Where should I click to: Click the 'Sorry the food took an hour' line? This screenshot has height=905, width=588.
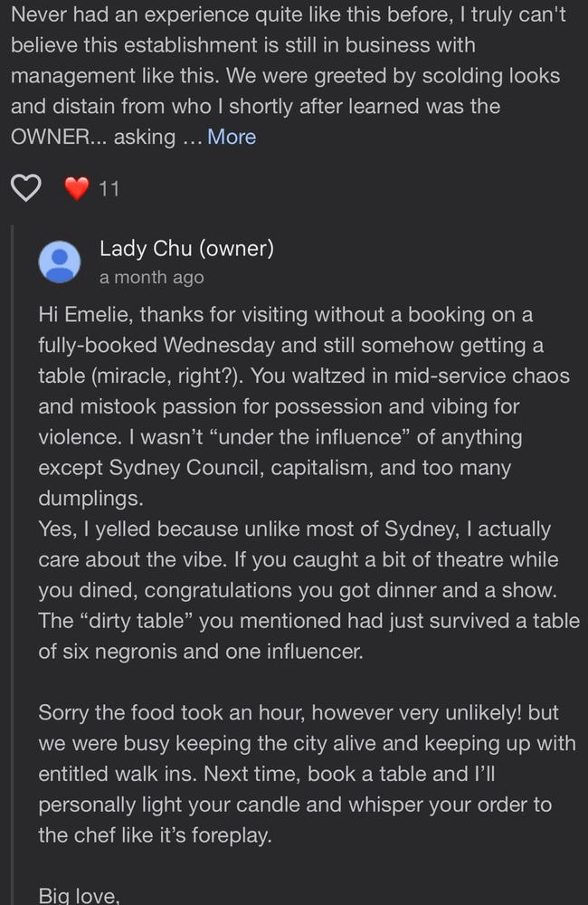[x=298, y=712]
